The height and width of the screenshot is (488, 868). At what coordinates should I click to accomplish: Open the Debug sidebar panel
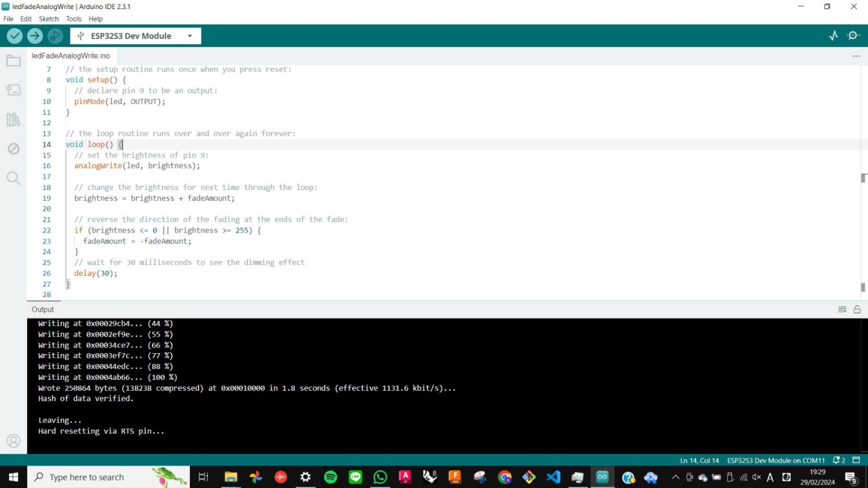point(14,149)
